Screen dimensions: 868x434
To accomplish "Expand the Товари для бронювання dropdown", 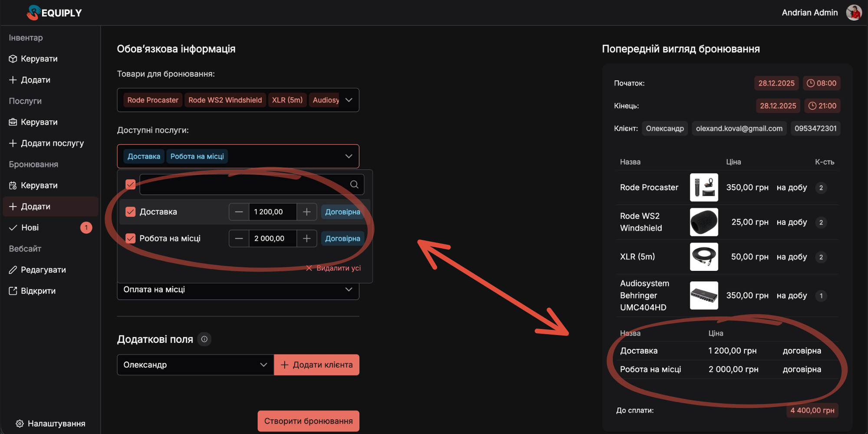I will [349, 100].
